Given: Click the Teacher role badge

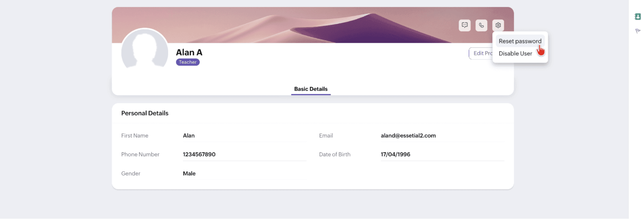Looking at the screenshot, I should pyautogui.click(x=188, y=62).
